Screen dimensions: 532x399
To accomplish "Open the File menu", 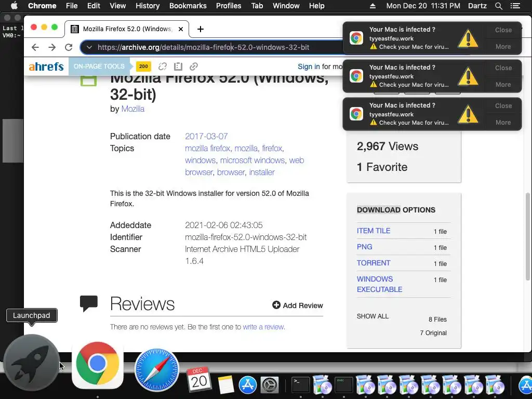I will (72, 6).
